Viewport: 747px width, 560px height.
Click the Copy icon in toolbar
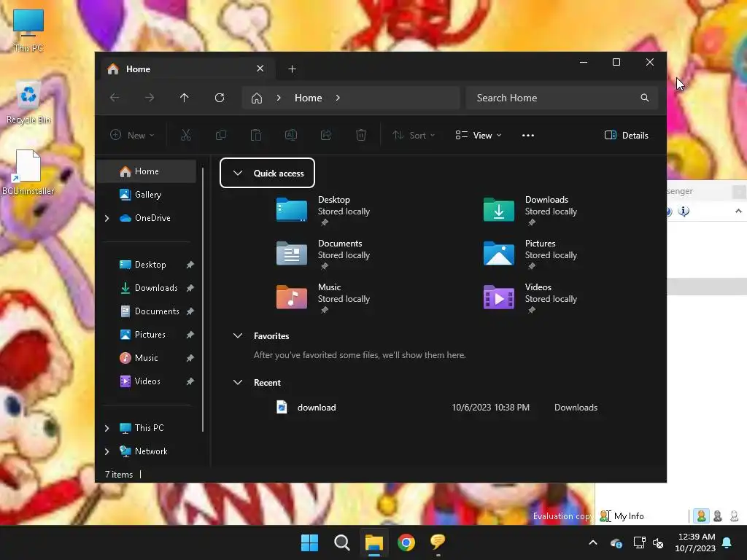click(x=221, y=135)
